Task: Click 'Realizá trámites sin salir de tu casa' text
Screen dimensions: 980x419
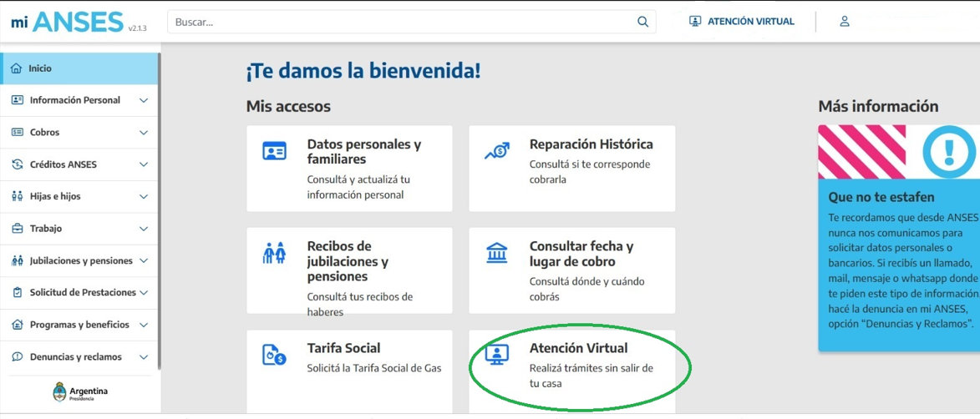Action: click(x=591, y=376)
